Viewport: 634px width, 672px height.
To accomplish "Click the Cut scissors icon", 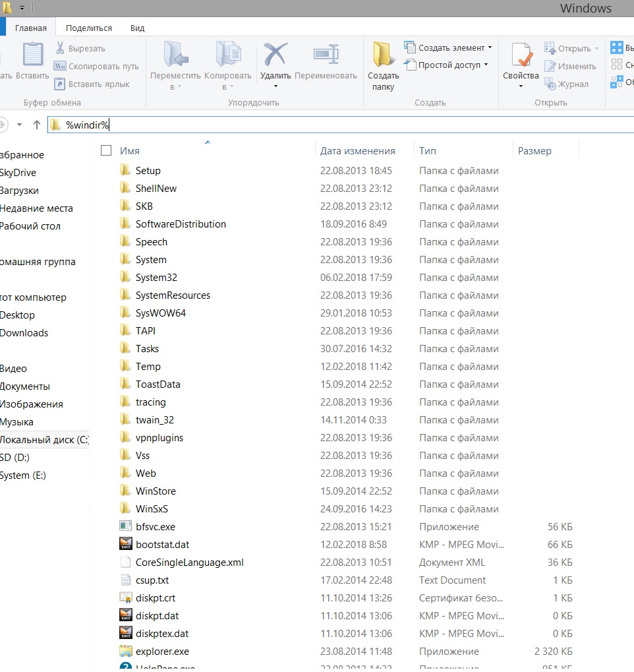I will point(60,48).
